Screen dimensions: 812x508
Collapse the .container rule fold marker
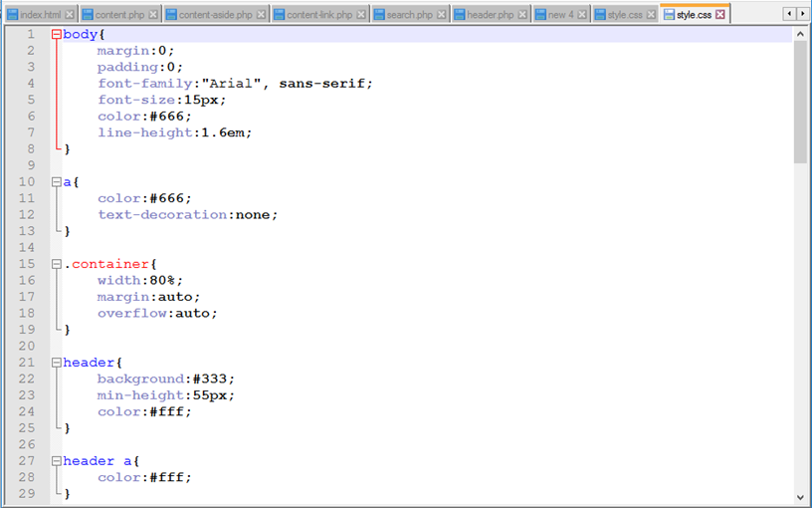(57, 264)
